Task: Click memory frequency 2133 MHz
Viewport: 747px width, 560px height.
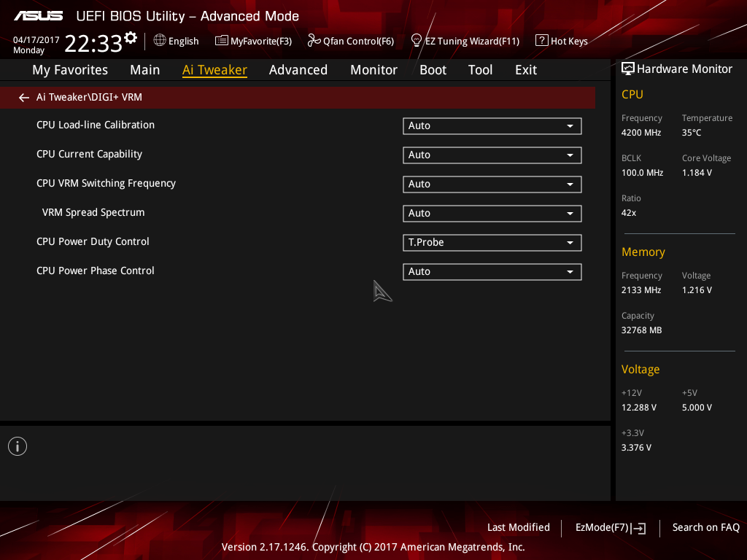Action: coord(641,290)
